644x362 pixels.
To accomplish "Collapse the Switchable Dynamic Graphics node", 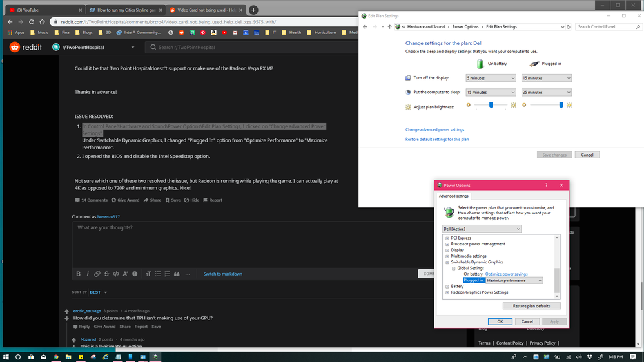I will 447,262.
